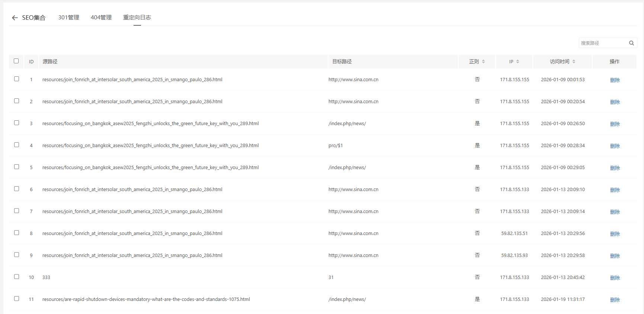Sort by the IP column arrows
Viewport: 644px width, 314px height.
coord(518,61)
